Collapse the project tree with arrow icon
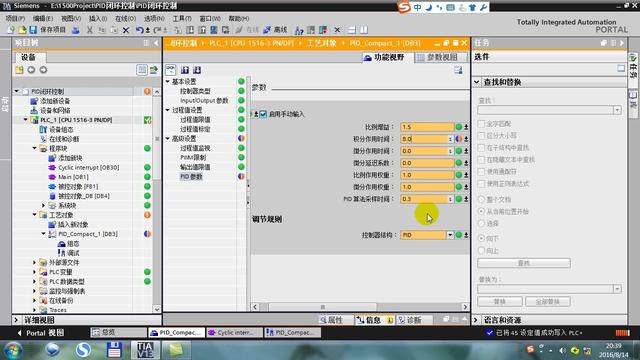 [x=156, y=43]
